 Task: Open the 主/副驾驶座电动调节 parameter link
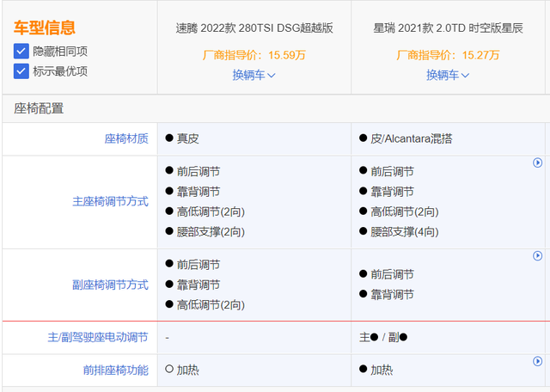click(x=98, y=337)
